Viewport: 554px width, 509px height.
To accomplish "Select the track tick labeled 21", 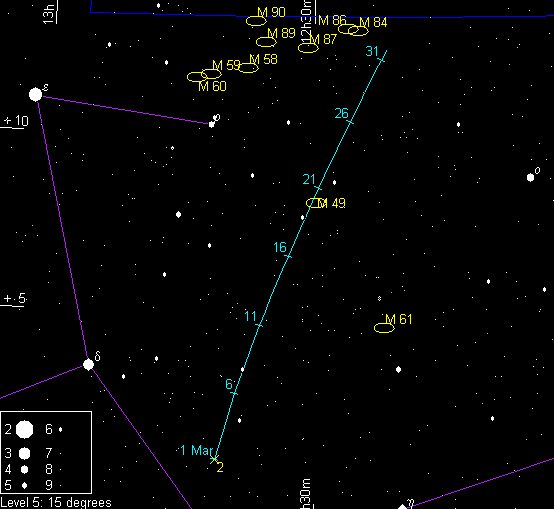I will (x=318, y=189).
